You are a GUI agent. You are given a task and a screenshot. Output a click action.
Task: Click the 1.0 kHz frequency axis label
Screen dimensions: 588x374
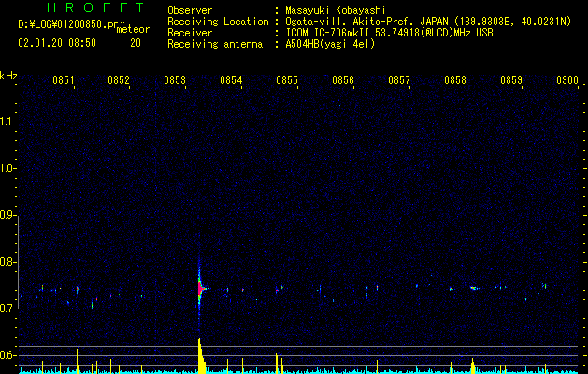(7, 168)
